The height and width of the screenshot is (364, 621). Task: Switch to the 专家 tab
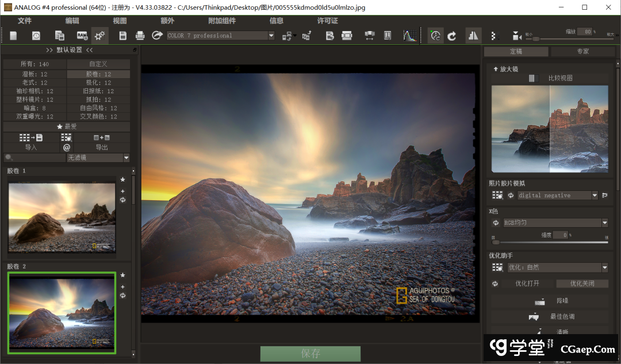click(x=582, y=52)
